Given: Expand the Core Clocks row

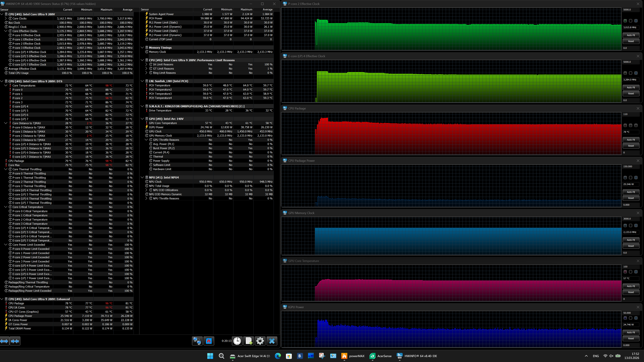Looking at the screenshot, I should click(6, 18).
